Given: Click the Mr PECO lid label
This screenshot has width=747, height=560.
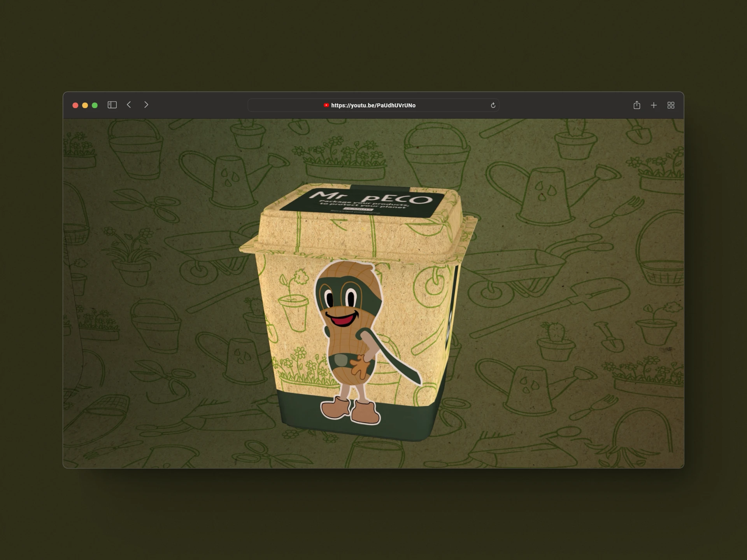Looking at the screenshot, I should pyautogui.click(x=370, y=198).
